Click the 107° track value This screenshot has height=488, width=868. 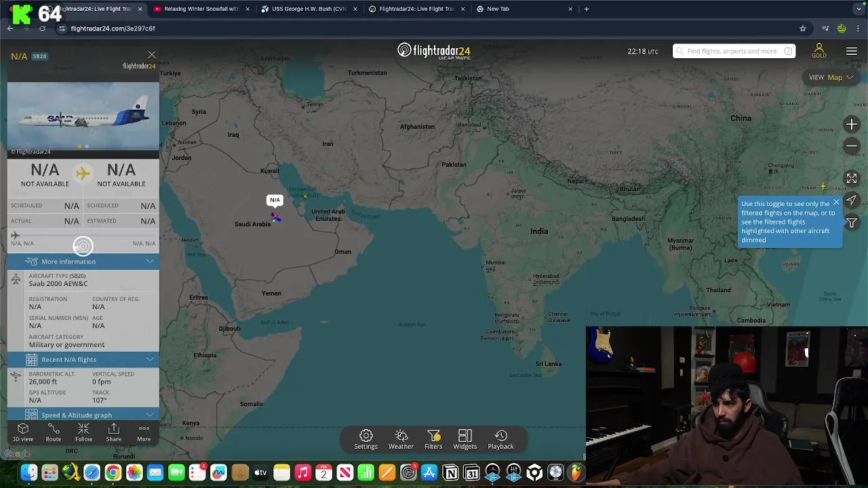100,401
